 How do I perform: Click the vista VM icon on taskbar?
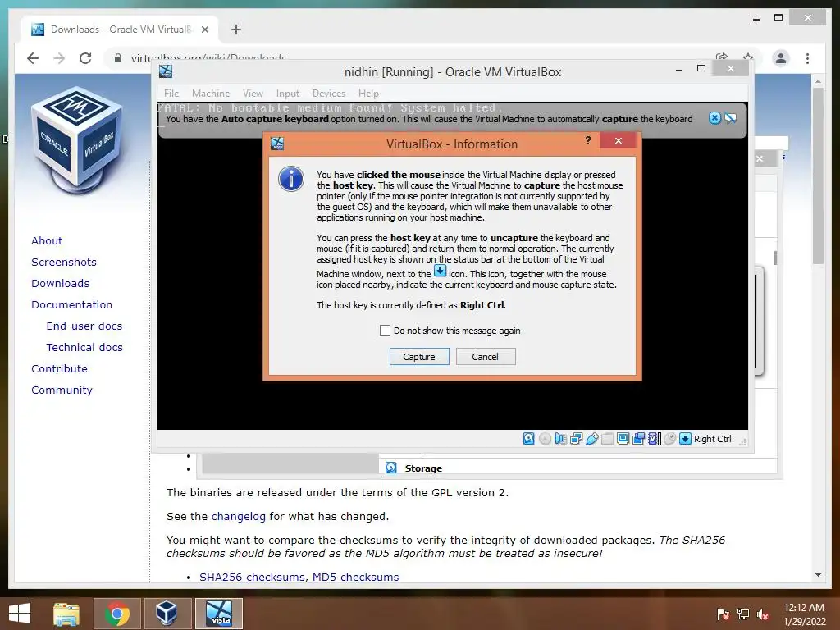tap(219, 614)
